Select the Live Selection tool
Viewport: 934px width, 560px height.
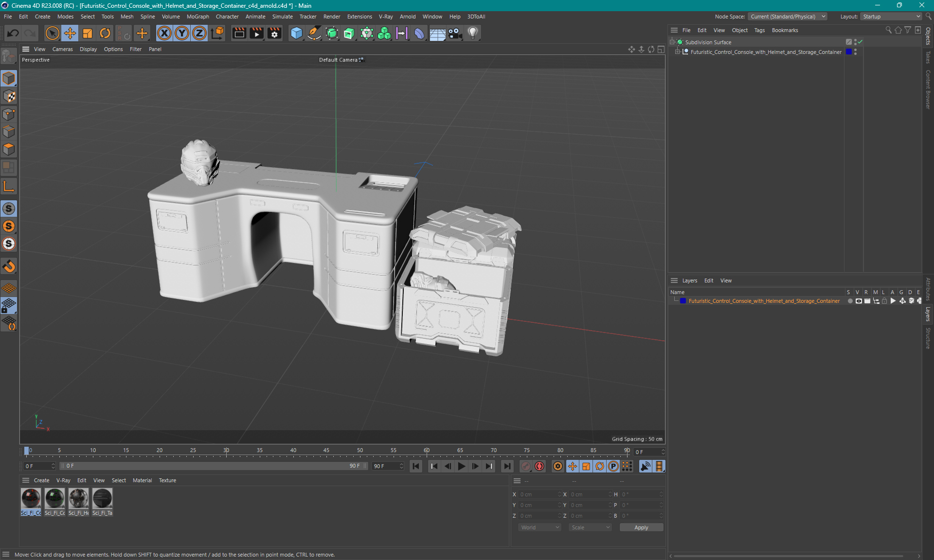[x=52, y=33]
